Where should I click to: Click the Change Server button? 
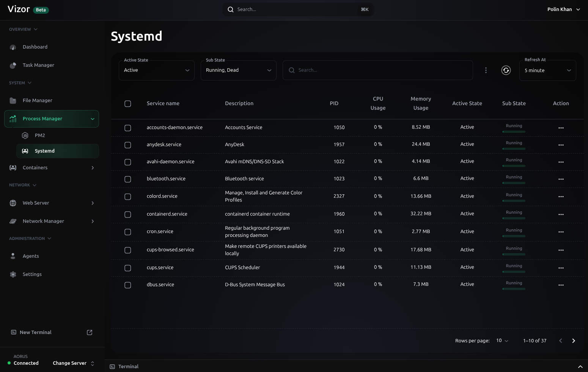click(x=74, y=363)
